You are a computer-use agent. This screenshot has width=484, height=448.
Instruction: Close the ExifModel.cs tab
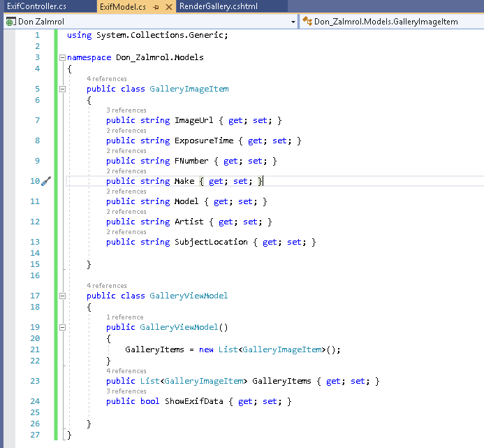pyautogui.click(x=169, y=7)
